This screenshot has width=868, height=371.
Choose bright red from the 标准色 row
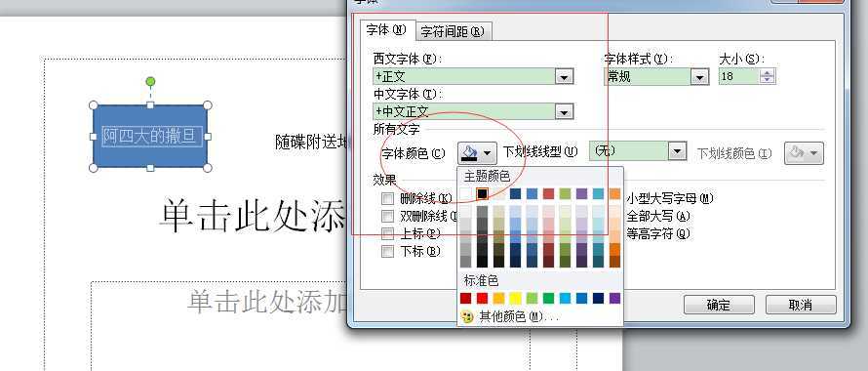point(482,299)
